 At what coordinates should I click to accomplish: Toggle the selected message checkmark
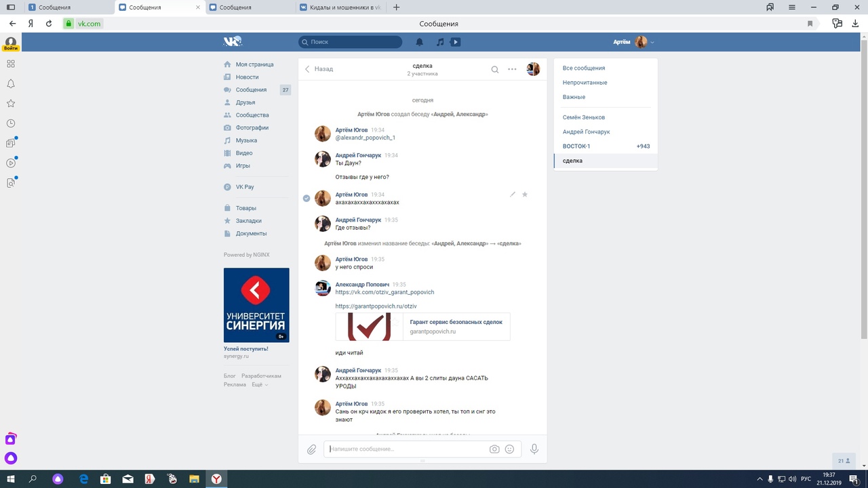tap(307, 198)
